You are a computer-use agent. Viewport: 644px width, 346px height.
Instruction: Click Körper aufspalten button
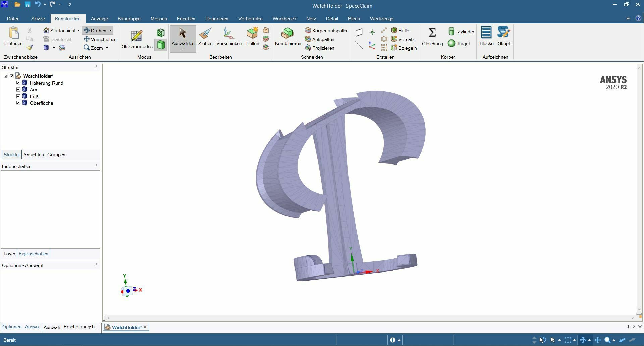[x=327, y=31]
